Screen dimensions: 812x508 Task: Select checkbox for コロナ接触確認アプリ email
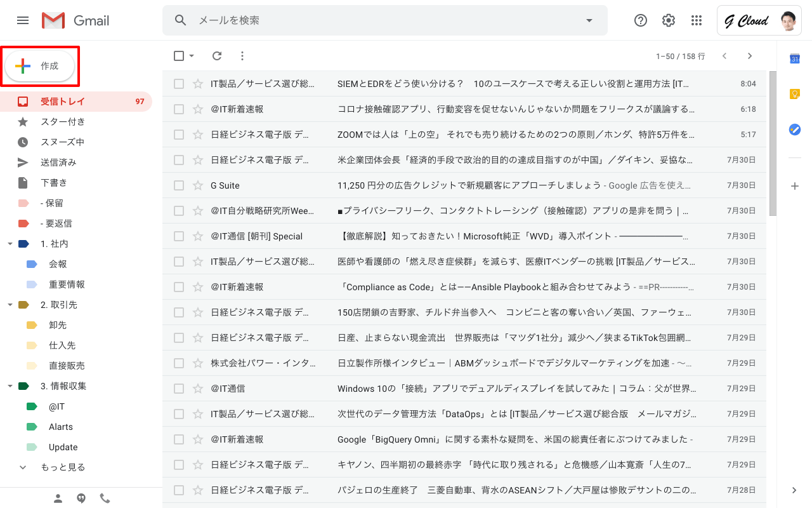coord(179,109)
